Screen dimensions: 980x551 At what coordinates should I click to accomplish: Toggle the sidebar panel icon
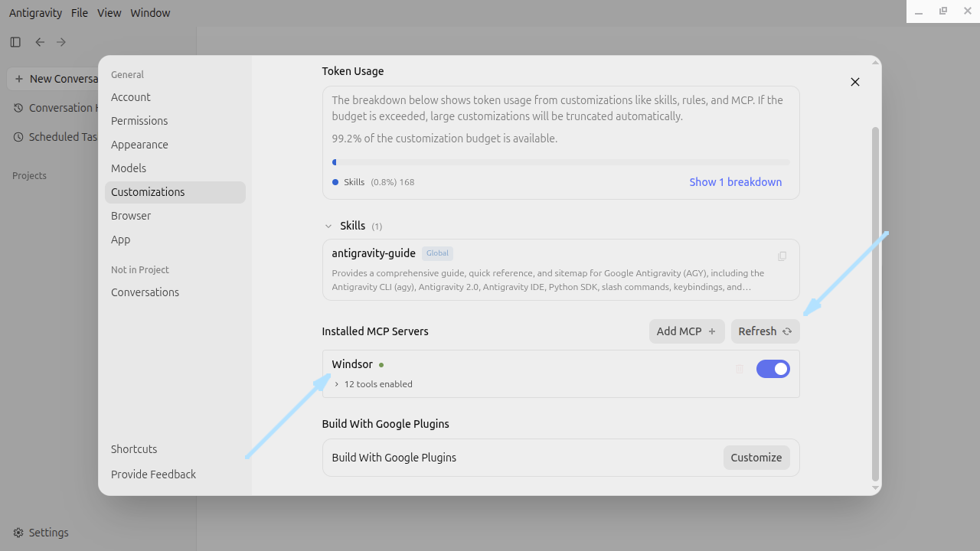tap(15, 42)
